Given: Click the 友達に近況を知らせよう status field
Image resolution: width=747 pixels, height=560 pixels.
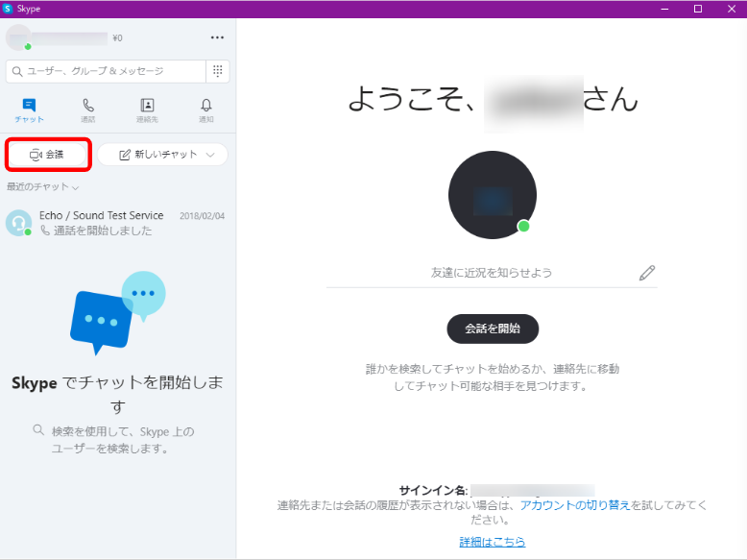Looking at the screenshot, I should click(492, 273).
